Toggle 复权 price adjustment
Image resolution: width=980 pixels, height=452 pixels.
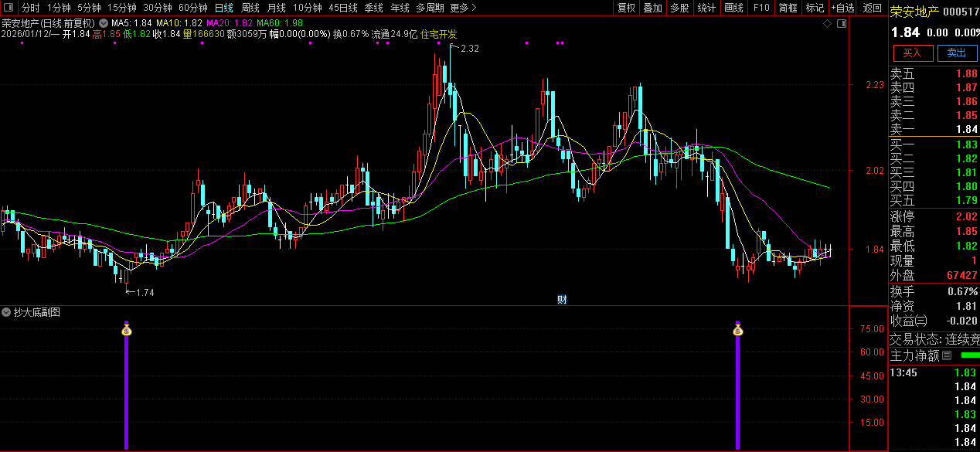tap(626, 8)
